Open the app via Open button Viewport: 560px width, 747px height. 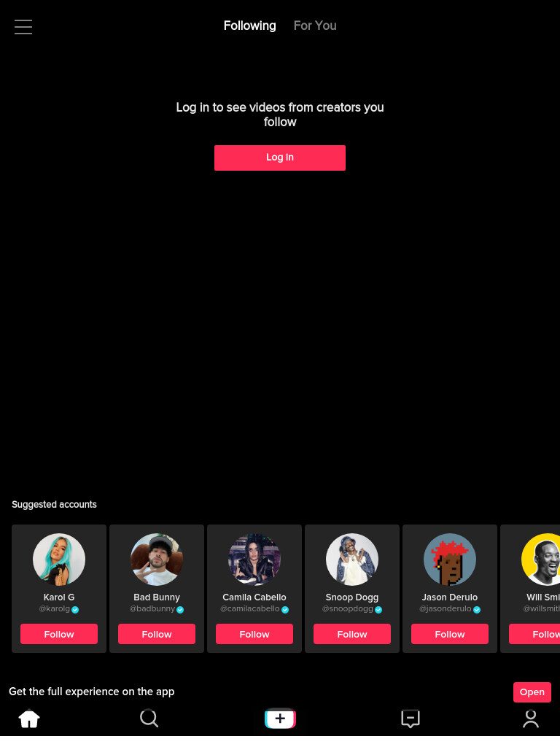pyautogui.click(x=532, y=692)
